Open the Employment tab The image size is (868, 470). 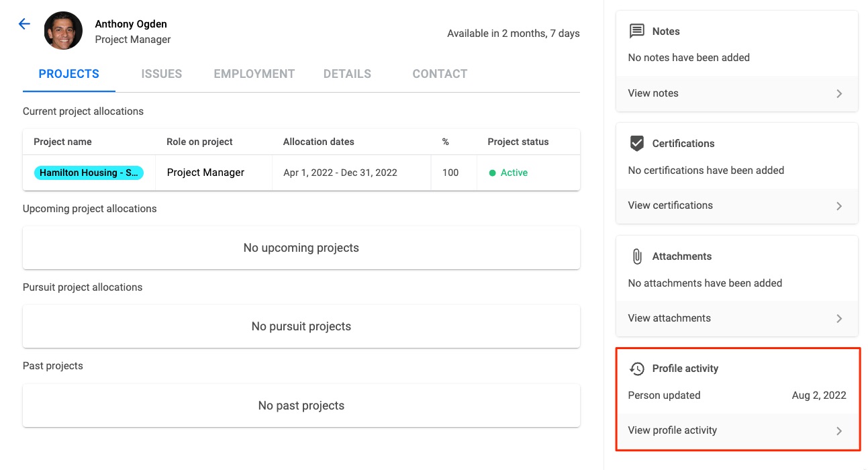[254, 74]
